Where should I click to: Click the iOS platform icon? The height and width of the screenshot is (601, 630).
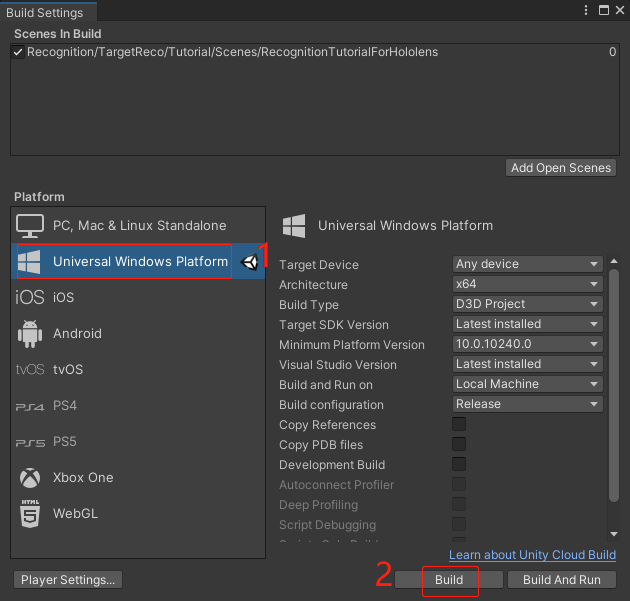point(30,297)
